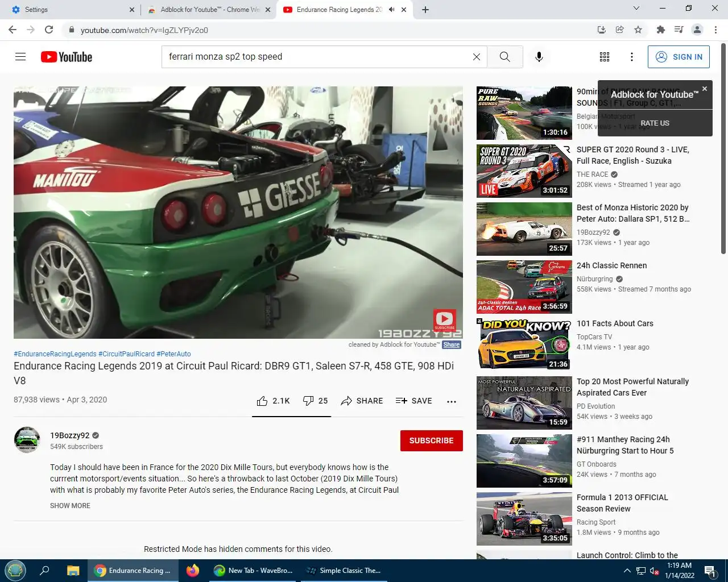Screen dimensions: 728x582
Task: Open the #CircuitPaulRicard hashtag
Action: [x=126, y=354]
